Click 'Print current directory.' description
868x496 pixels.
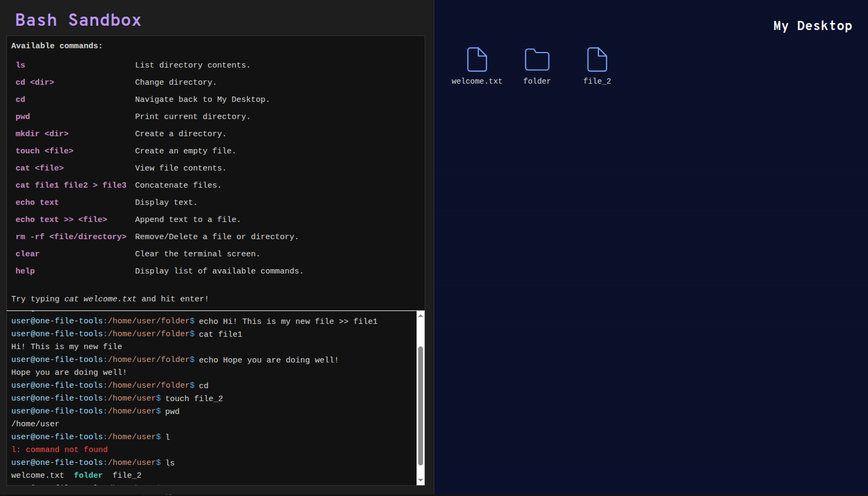pos(192,116)
